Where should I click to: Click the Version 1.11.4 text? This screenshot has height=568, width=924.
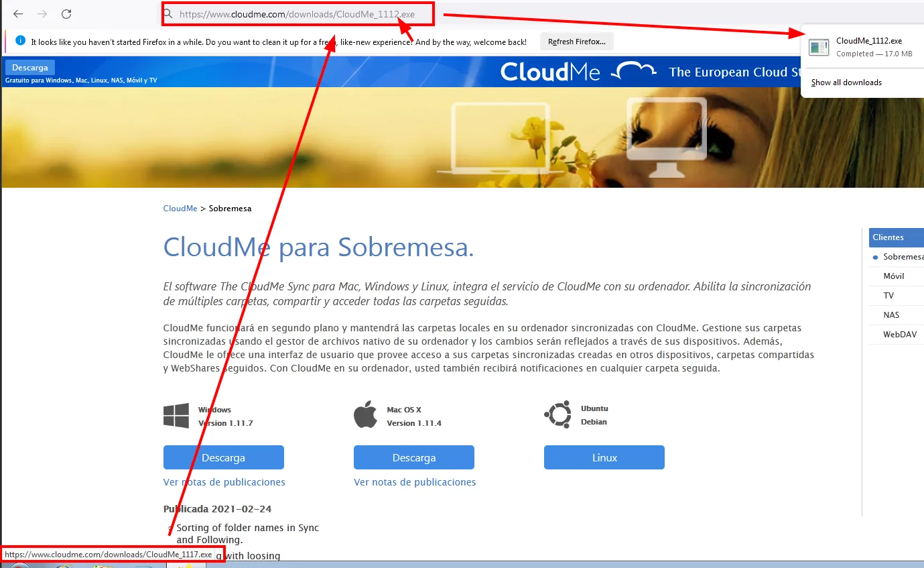click(x=414, y=423)
